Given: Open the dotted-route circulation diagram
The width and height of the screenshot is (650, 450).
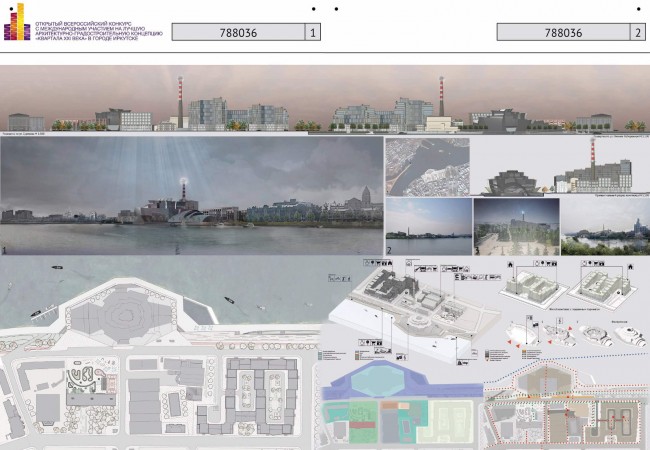Looking at the screenshot, I should pos(567,404).
